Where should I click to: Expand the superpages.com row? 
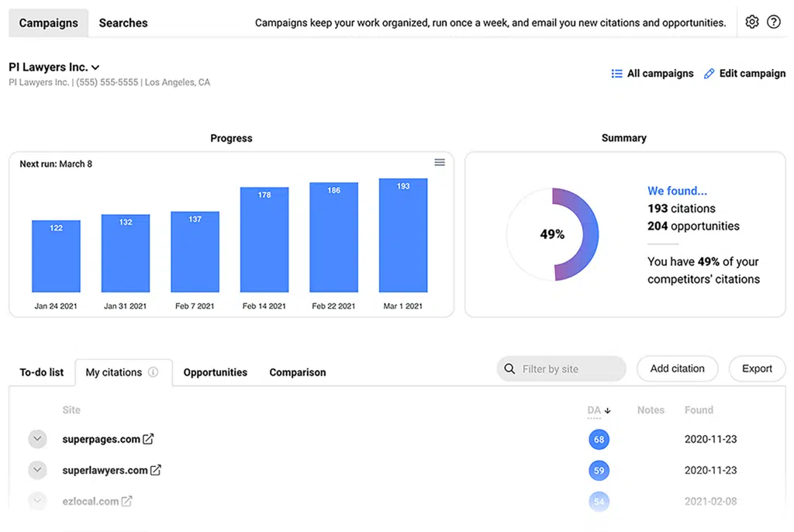(x=37, y=439)
